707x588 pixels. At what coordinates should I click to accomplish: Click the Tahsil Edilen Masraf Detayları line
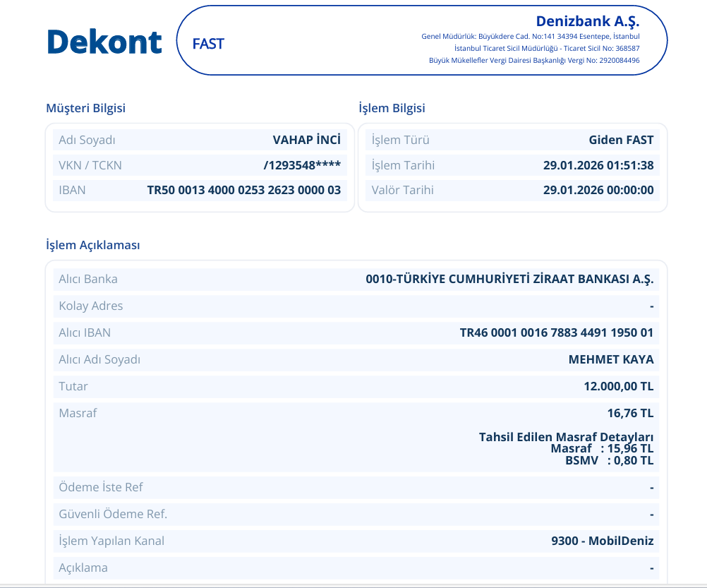(x=566, y=437)
